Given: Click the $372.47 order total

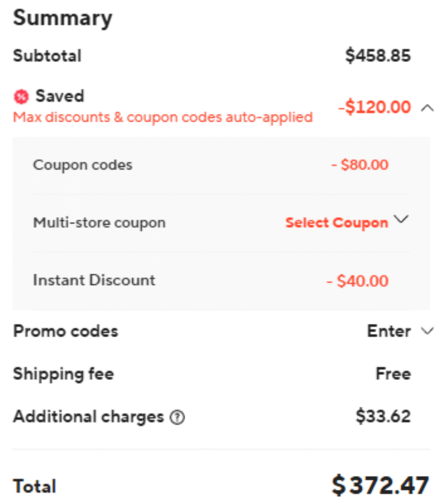Looking at the screenshot, I should 380,486.
